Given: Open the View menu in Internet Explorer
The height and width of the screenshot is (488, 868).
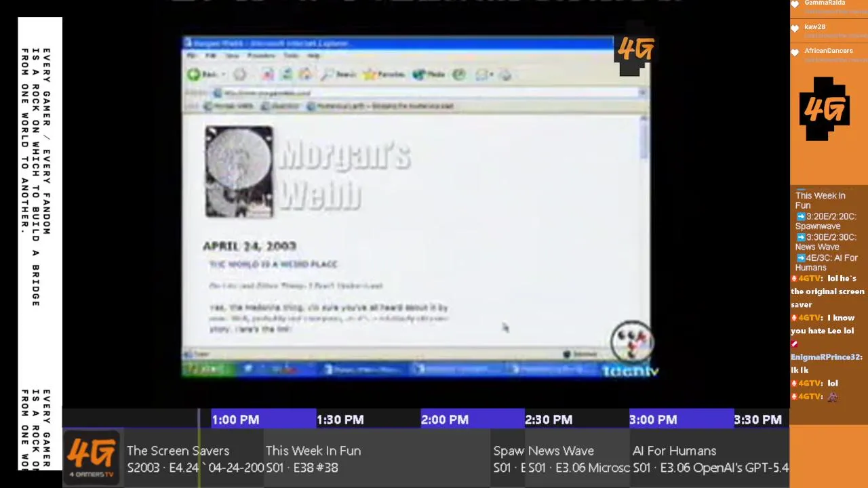Looking at the screenshot, I should tap(233, 56).
